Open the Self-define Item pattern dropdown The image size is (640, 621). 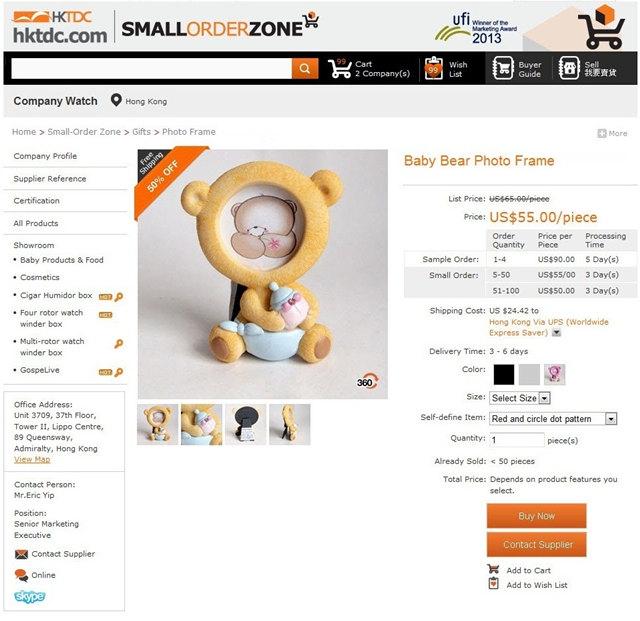[x=553, y=419]
